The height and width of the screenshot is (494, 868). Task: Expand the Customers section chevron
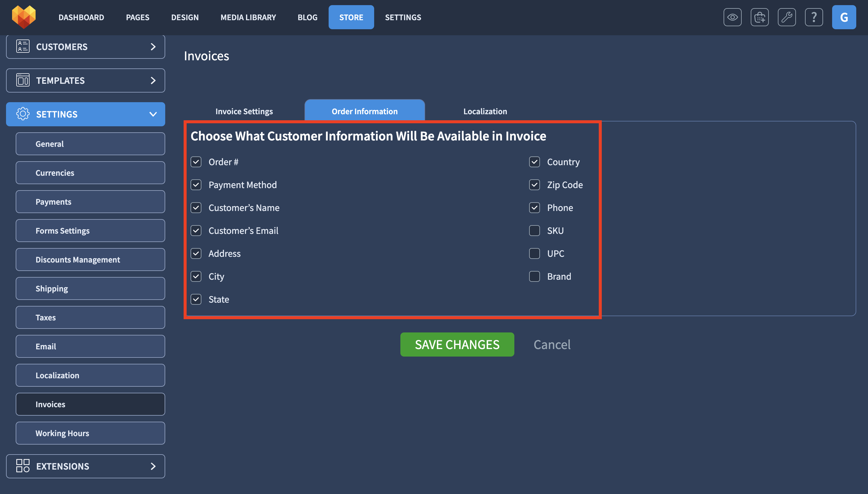[x=153, y=46]
